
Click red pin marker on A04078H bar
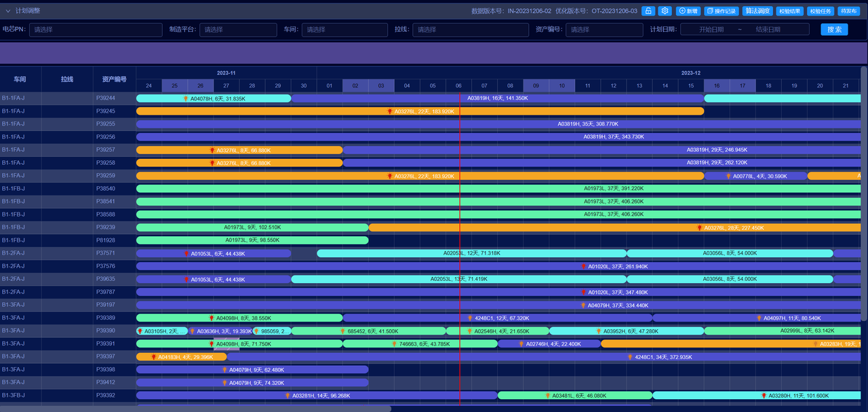click(186, 98)
